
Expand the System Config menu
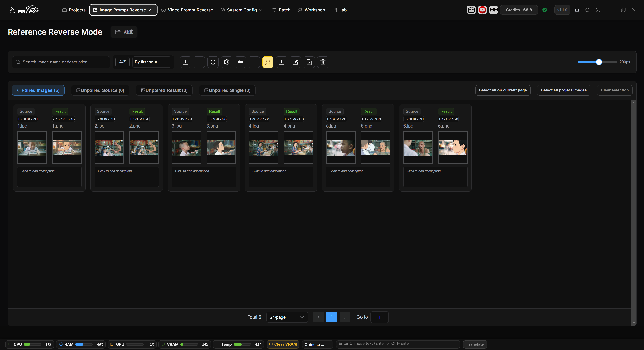[241, 10]
